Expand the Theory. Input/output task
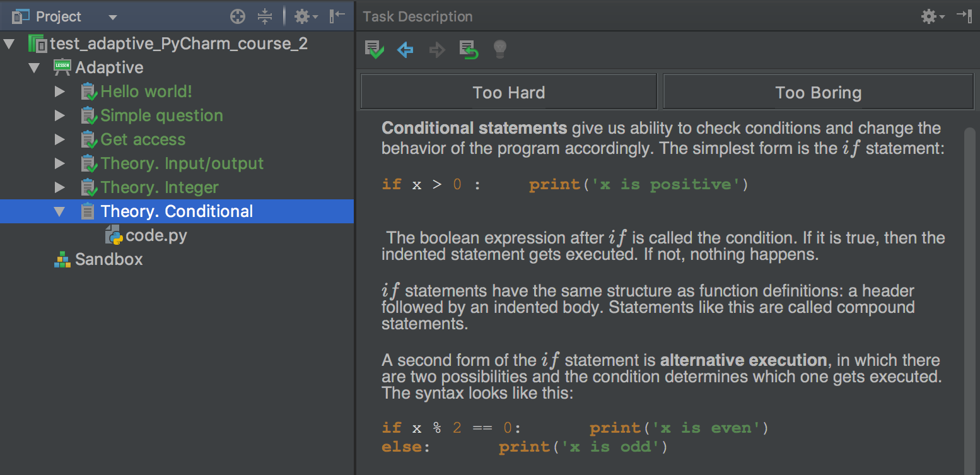 coord(59,163)
